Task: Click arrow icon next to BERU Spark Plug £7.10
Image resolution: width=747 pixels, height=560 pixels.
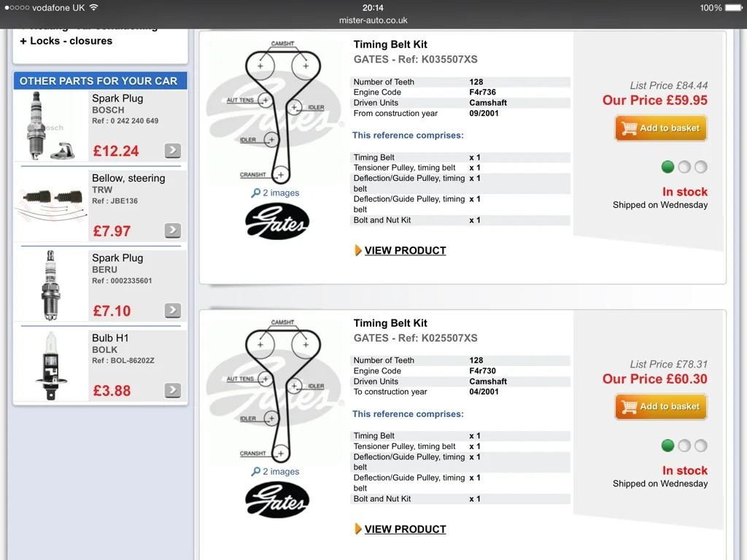Action: click(x=172, y=311)
